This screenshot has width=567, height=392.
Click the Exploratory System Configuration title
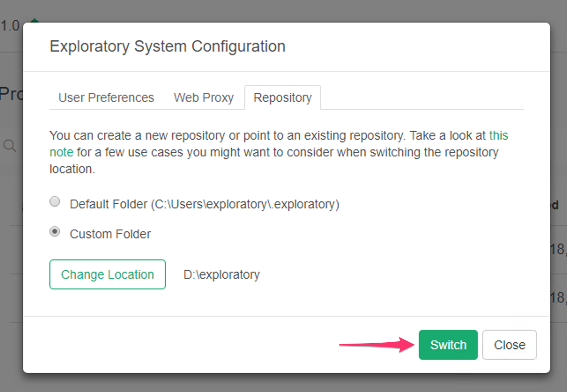(x=168, y=46)
